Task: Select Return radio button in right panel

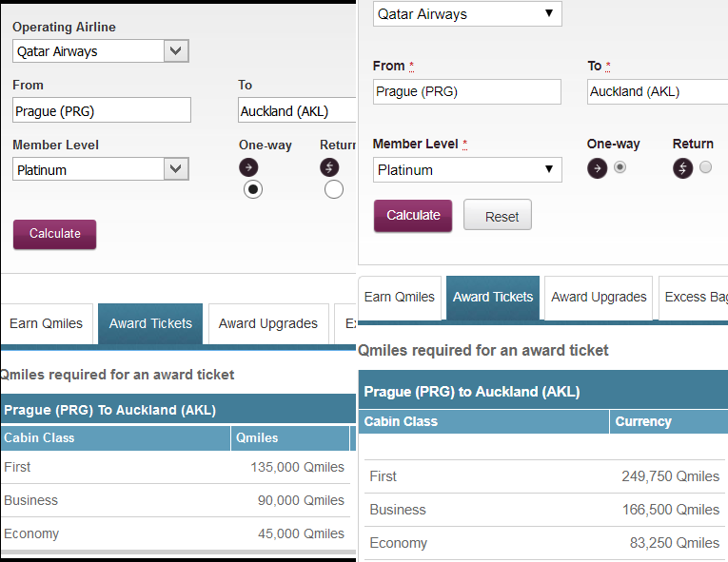Action: [x=705, y=166]
